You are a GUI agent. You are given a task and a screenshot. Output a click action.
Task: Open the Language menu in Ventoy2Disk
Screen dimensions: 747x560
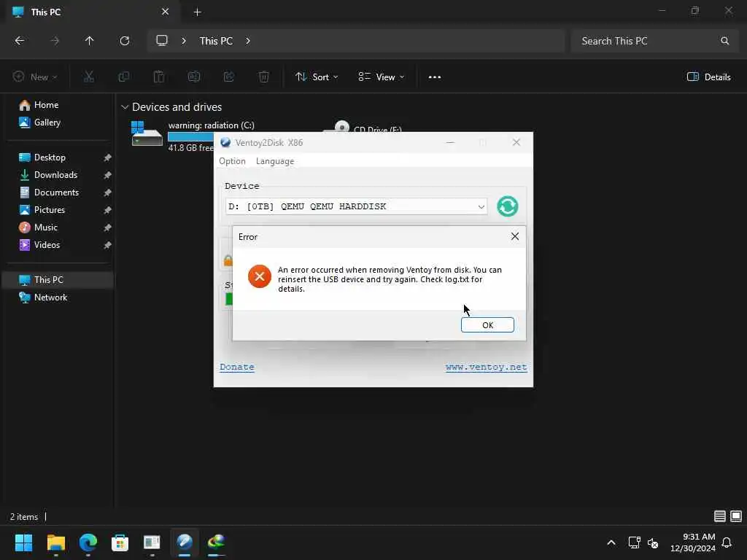pos(275,161)
